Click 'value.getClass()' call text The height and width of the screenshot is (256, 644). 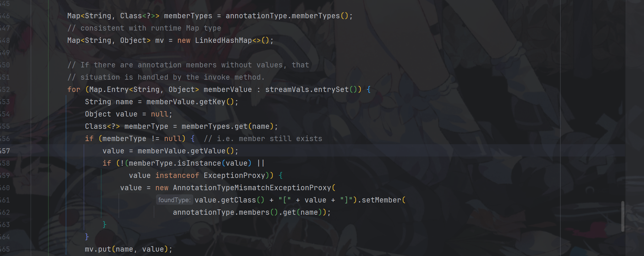pos(229,200)
